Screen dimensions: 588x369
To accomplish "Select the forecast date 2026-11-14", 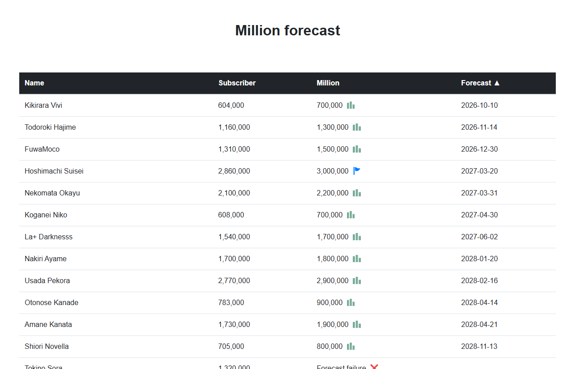I will [479, 127].
